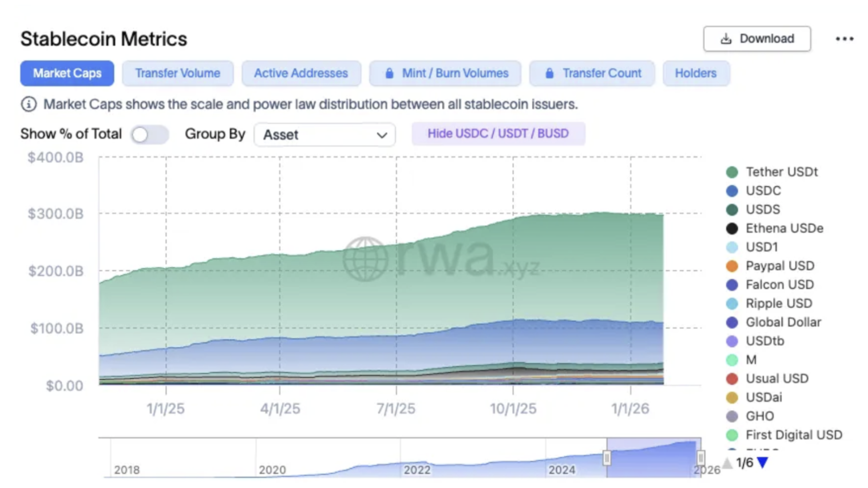Click the Usual USD legend label
The height and width of the screenshot is (488, 868).
coord(777,378)
